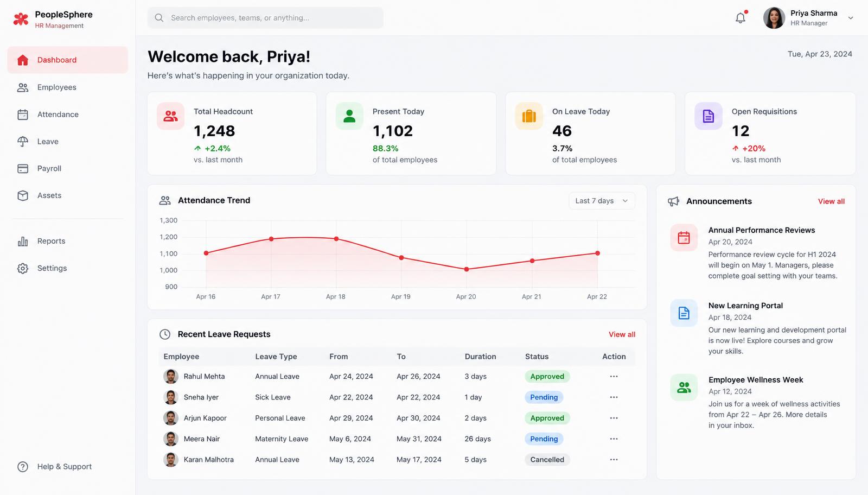This screenshot has width=868, height=495.
Task: View all recent leave requests
Action: (x=622, y=334)
